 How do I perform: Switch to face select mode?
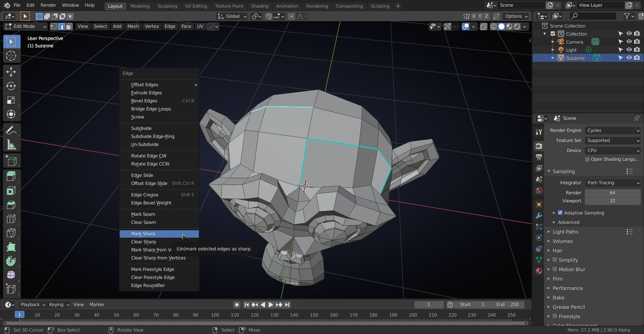pyautogui.click(x=69, y=27)
